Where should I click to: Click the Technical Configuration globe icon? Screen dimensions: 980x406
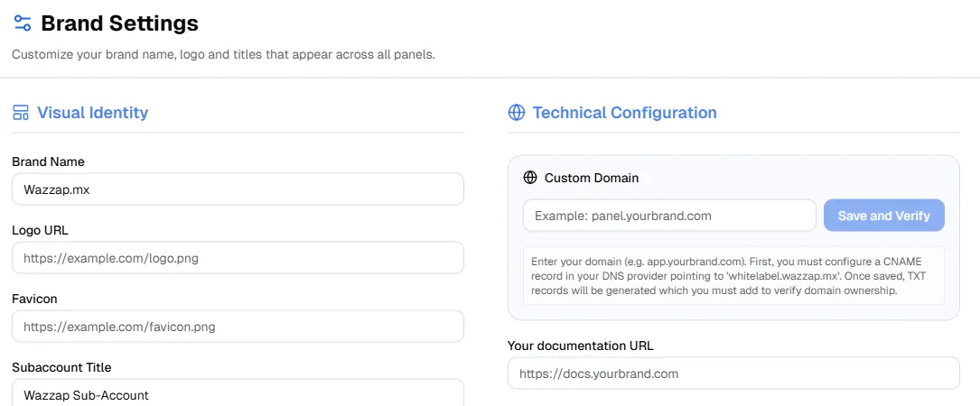pos(517,113)
